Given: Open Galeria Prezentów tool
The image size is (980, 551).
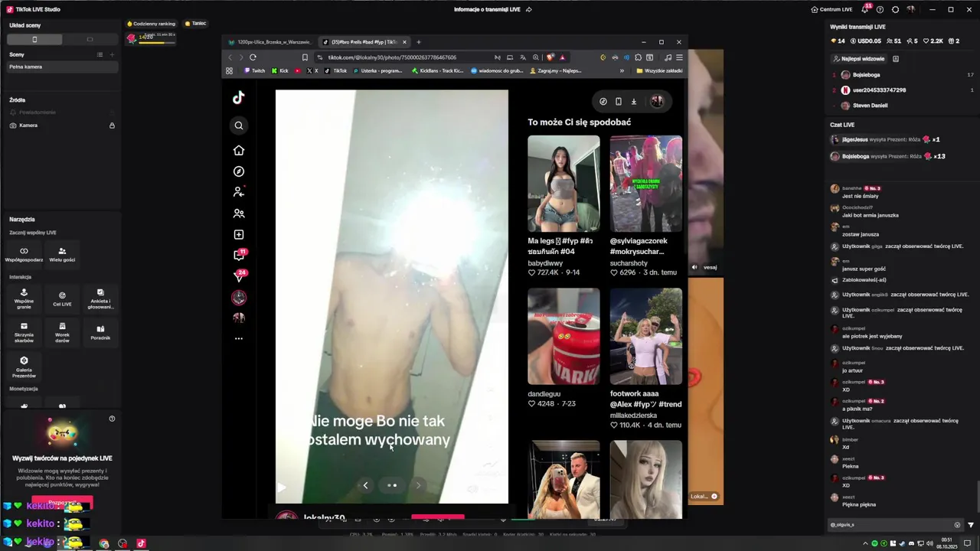Looking at the screenshot, I should [x=24, y=367].
